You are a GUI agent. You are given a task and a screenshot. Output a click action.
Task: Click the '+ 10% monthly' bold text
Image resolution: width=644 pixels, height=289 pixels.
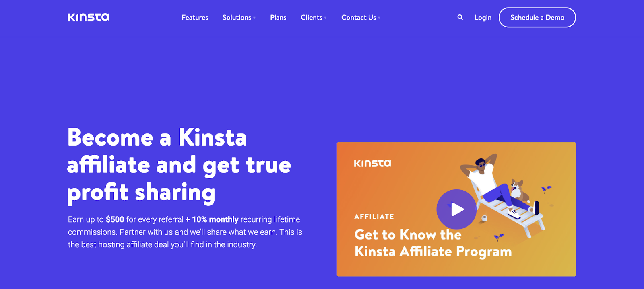tap(212, 219)
